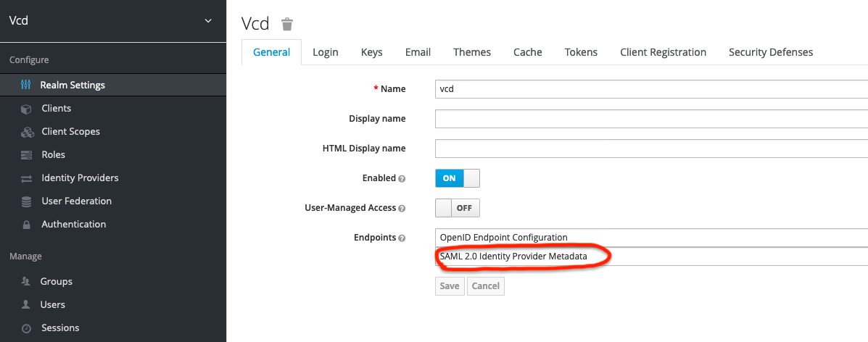Go to the Client Registration tab
This screenshot has height=342, width=868.
[x=663, y=52]
